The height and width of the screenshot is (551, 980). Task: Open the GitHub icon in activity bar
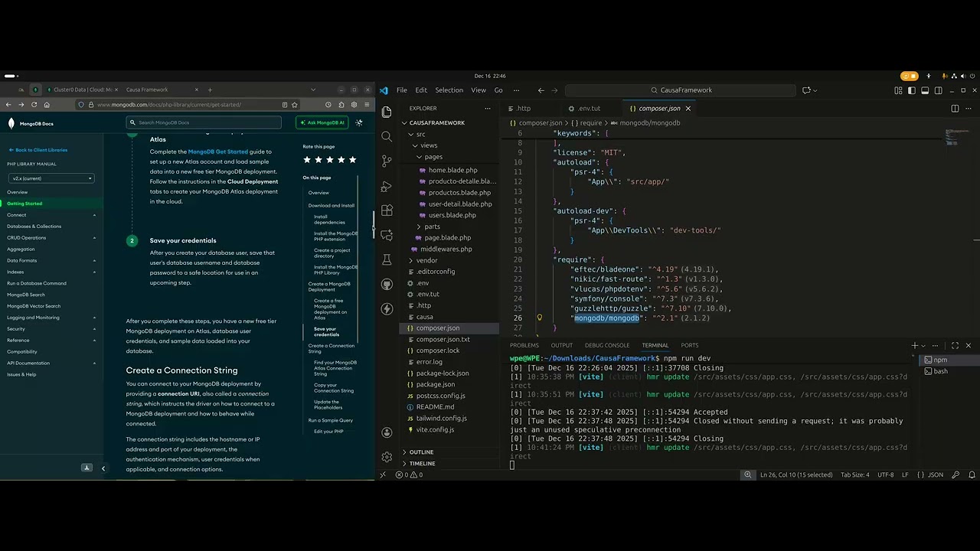click(387, 284)
